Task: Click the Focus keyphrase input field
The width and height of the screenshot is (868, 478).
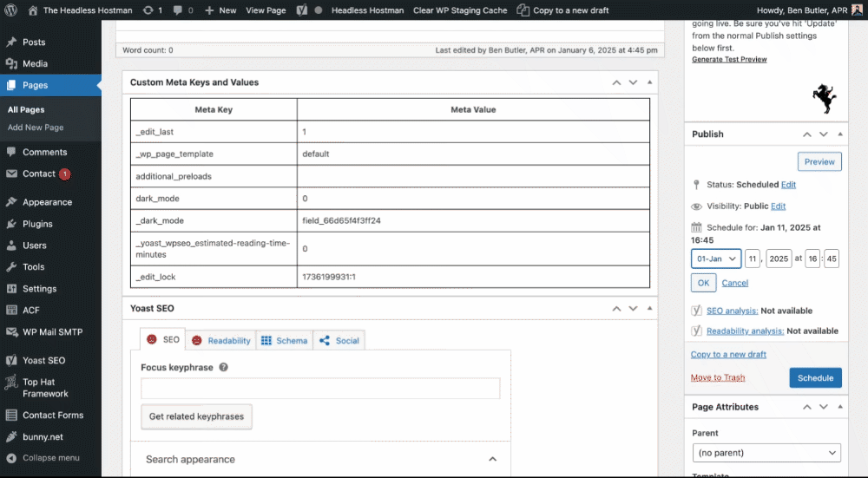Action: (x=320, y=389)
